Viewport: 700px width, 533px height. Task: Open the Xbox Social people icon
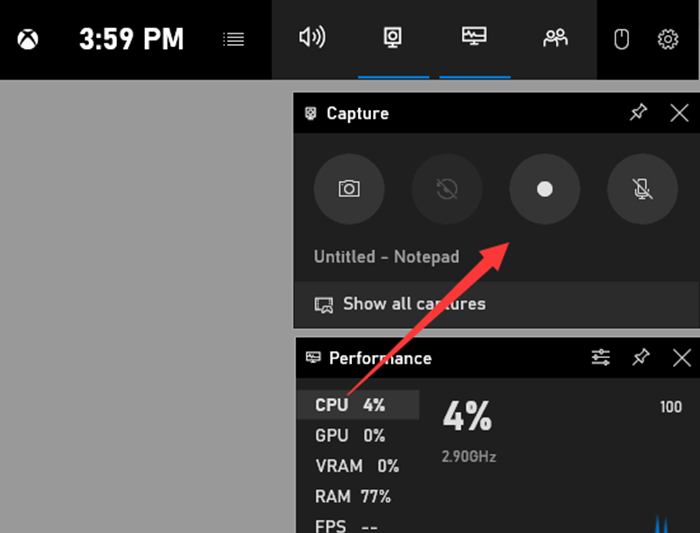pos(554,38)
